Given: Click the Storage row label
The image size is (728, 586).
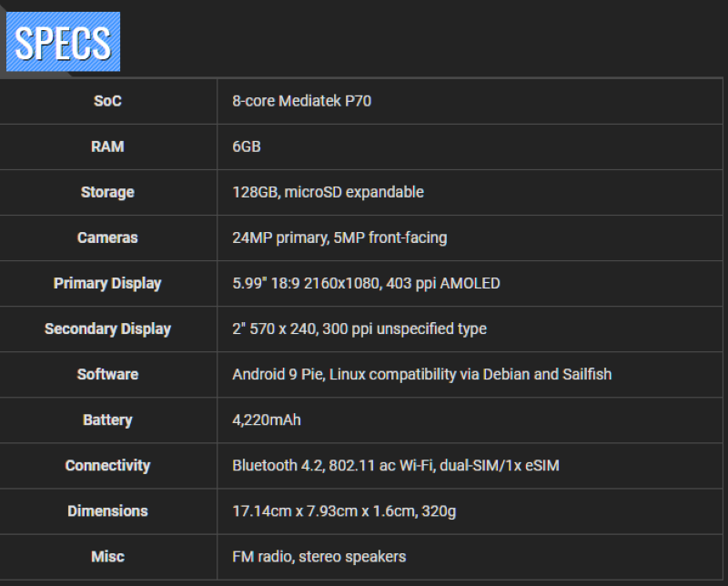Looking at the screenshot, I should [107, 192].
